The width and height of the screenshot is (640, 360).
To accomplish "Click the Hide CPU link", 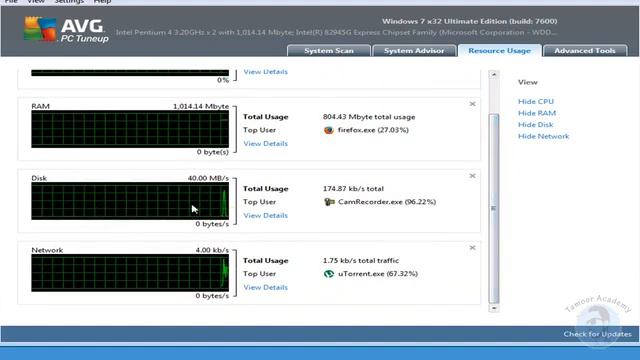I will coord(536,102).
